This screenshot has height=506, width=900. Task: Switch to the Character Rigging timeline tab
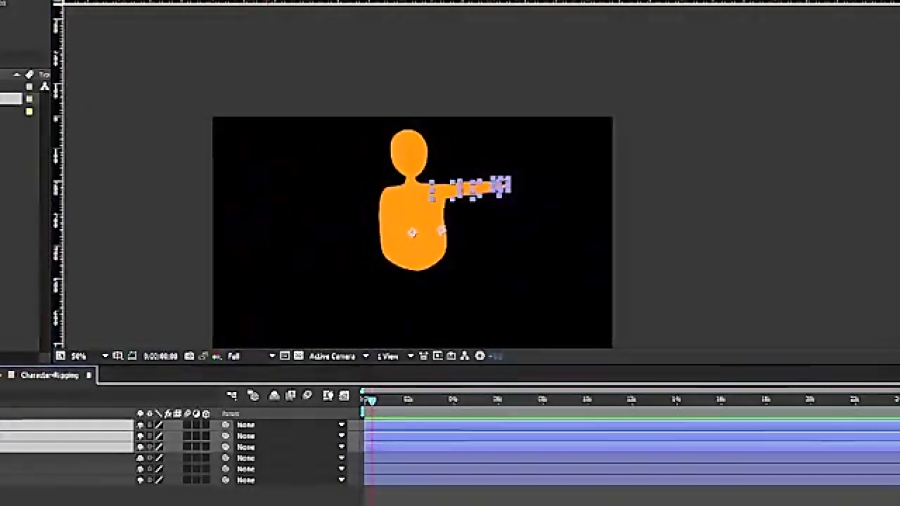[x=49, y=375]
